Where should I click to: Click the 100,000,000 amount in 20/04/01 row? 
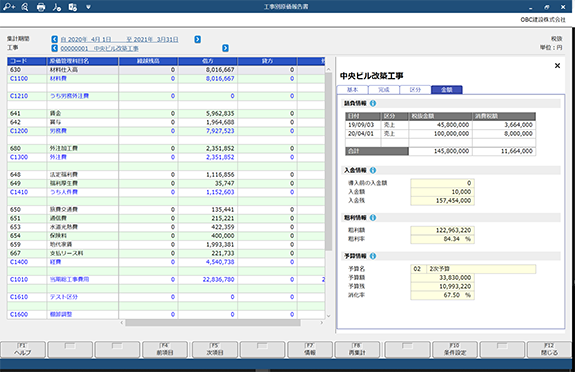tap(451, 134)
